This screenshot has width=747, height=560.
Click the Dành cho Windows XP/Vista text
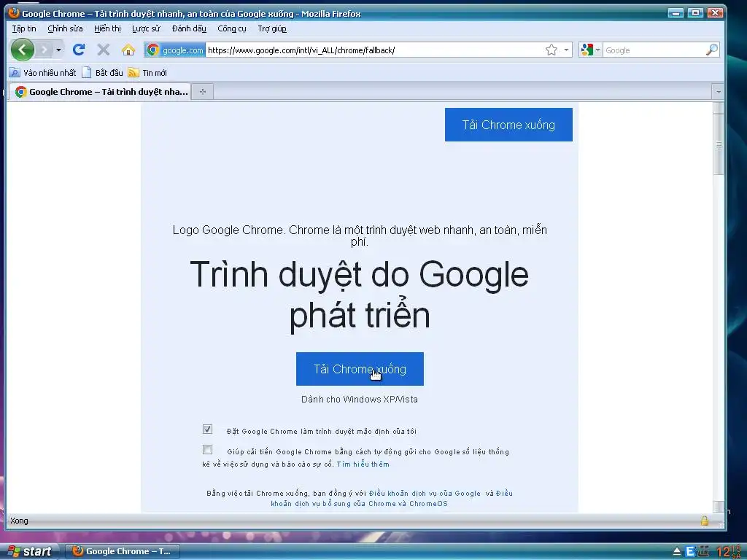(360, 400)
